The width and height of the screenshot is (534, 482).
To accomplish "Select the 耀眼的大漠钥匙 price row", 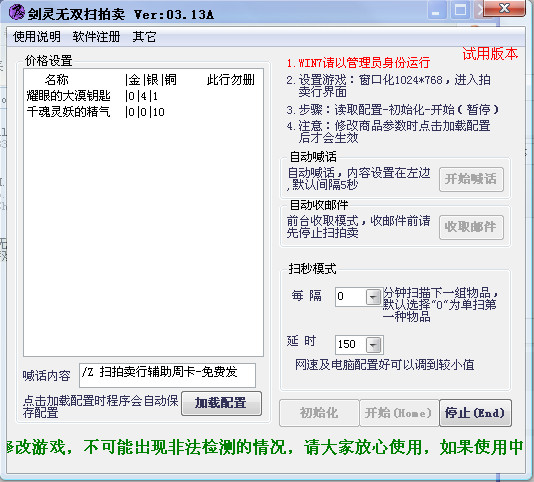I will (143, 96).
